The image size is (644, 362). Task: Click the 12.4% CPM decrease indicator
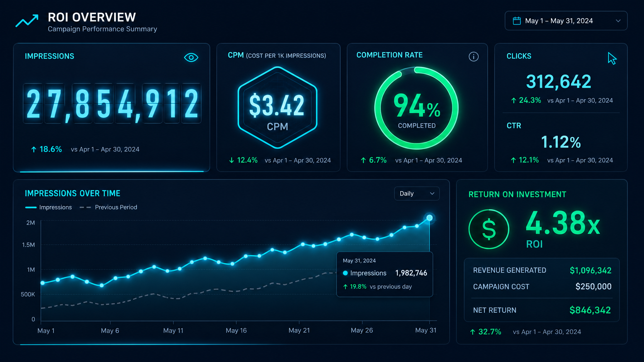(x=243, y=160)
